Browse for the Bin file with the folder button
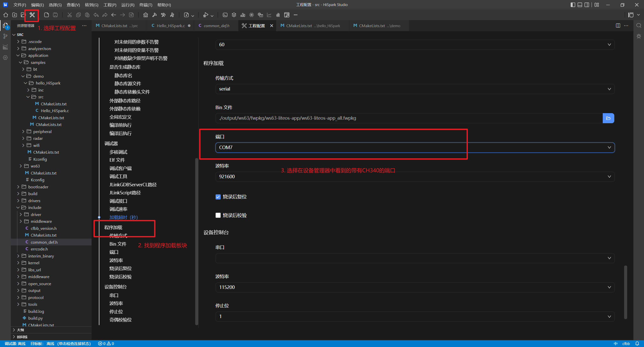644x347 pixels. [x=608, y=118]
